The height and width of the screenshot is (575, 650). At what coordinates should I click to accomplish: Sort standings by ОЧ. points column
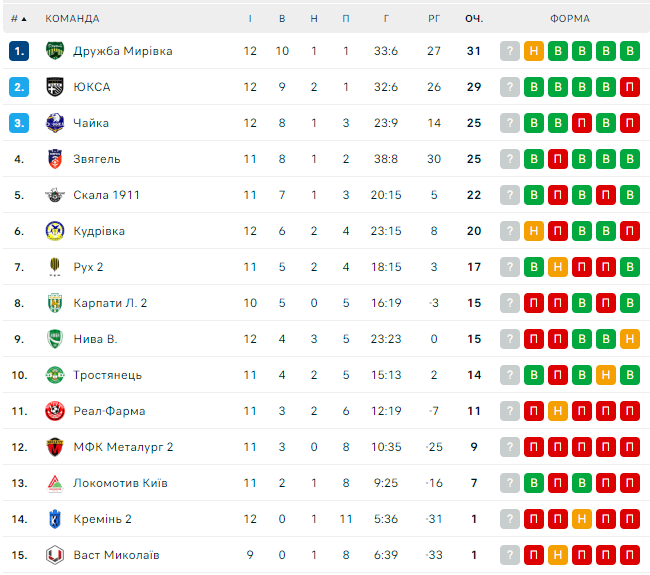point(474,19)
